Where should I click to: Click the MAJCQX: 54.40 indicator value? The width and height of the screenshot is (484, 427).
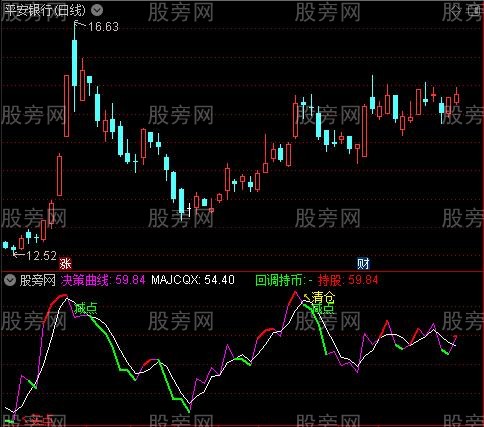pyautogui.click(x=193, y=280)
